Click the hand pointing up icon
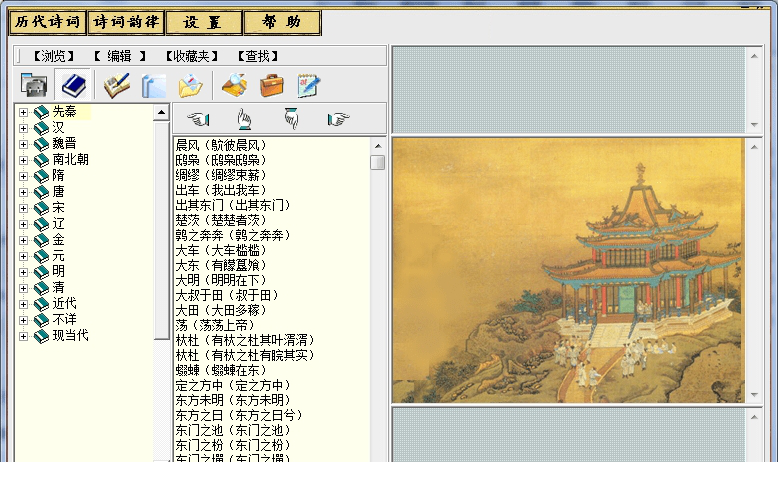The width and height of the screenshot is (778, 480). click(x=244, y=119)
